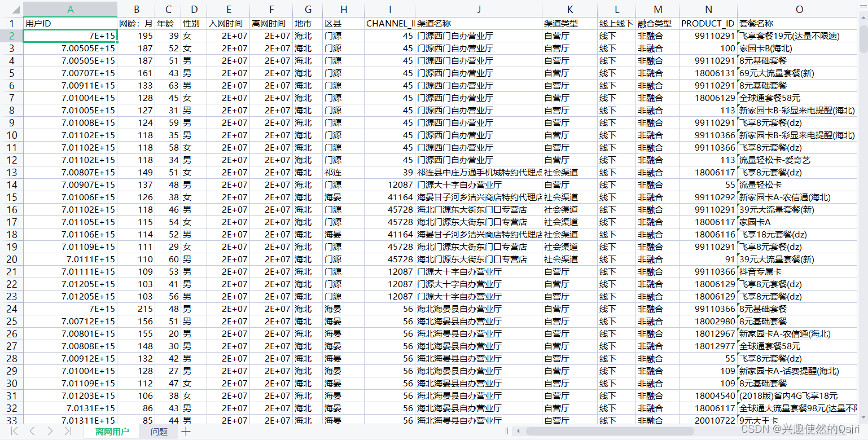Screen dimensions: 868x440
Task: Select user ID cell 7.00707E+15
Action: point(71,73)
